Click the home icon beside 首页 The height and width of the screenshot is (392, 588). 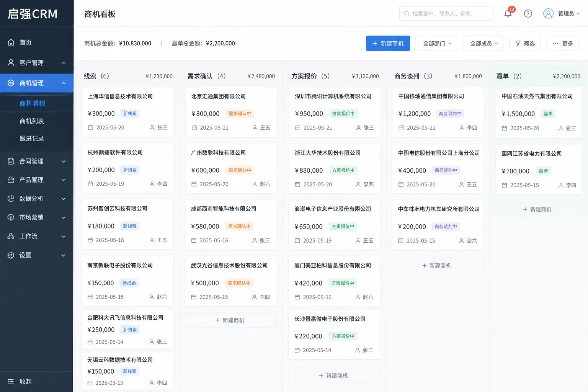[11, 42]
